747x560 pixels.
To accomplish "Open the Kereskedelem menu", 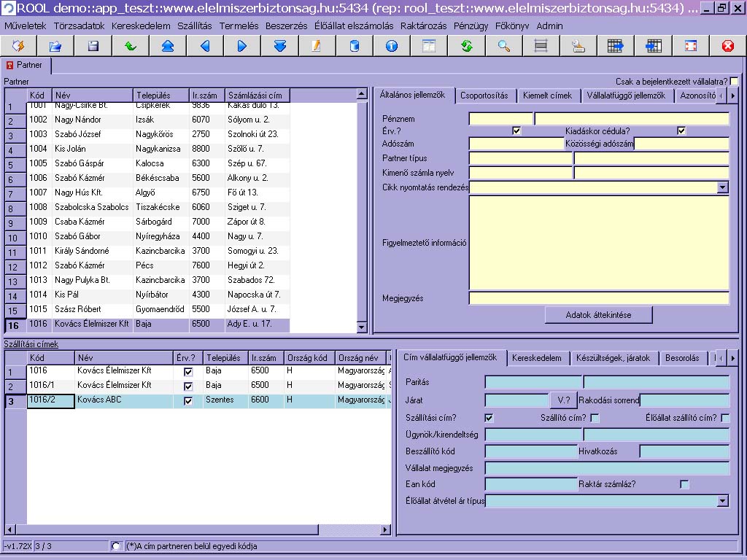I will pos(141,26).
